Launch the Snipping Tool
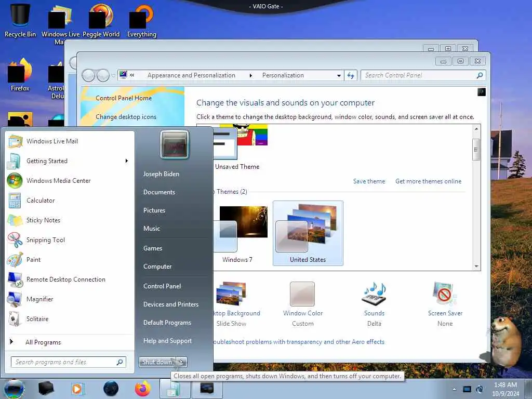The height and width of the screenshot is (399, 532). [x=70, y=240]
